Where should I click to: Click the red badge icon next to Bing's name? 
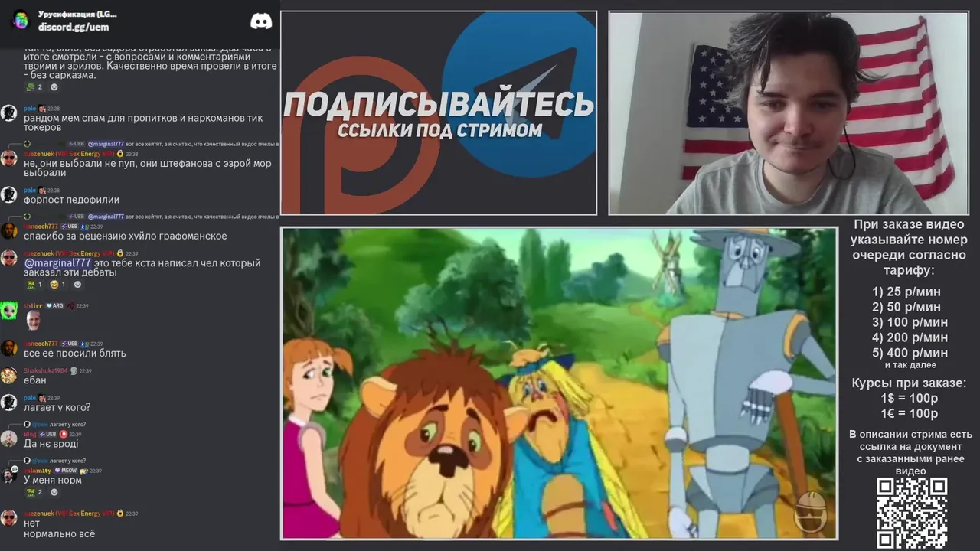pyautogui.click(x=64, y=434)
